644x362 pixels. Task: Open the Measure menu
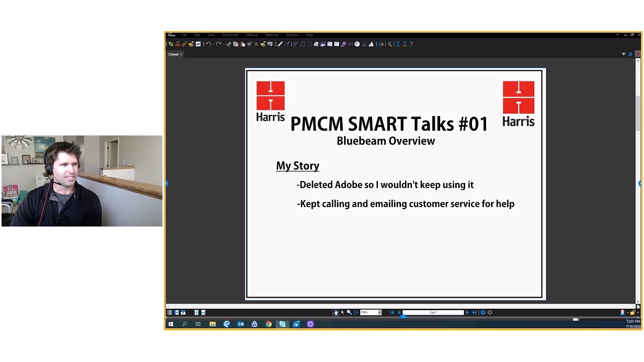(x=272, y=35)
